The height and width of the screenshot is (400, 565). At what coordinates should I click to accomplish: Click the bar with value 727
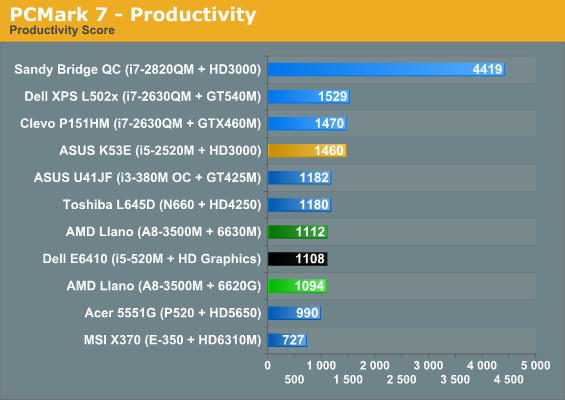[288, 340]
